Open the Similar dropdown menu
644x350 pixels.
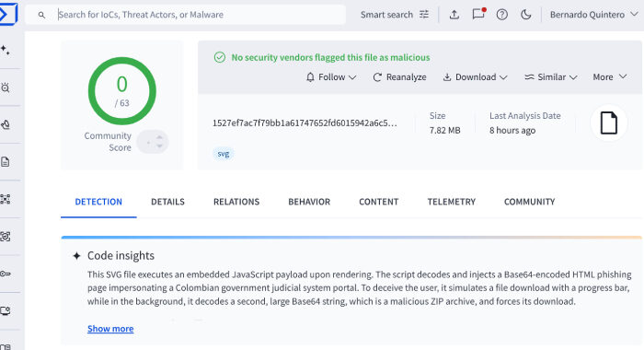pos(551,77)
